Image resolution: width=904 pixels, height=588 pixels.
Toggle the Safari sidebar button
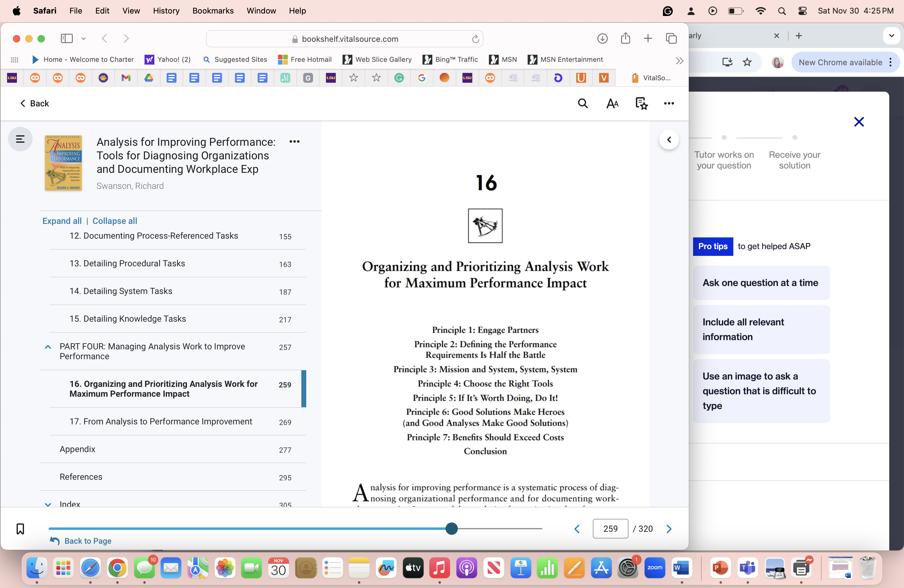(67, 38)
